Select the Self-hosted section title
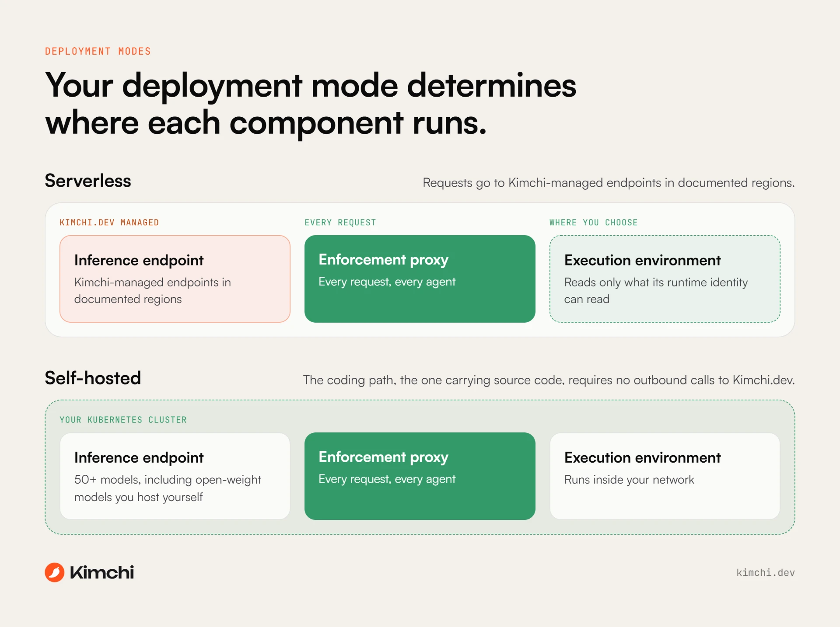Image resolution: width=840 pixels, height=627 pixels. tap(93, 378)
